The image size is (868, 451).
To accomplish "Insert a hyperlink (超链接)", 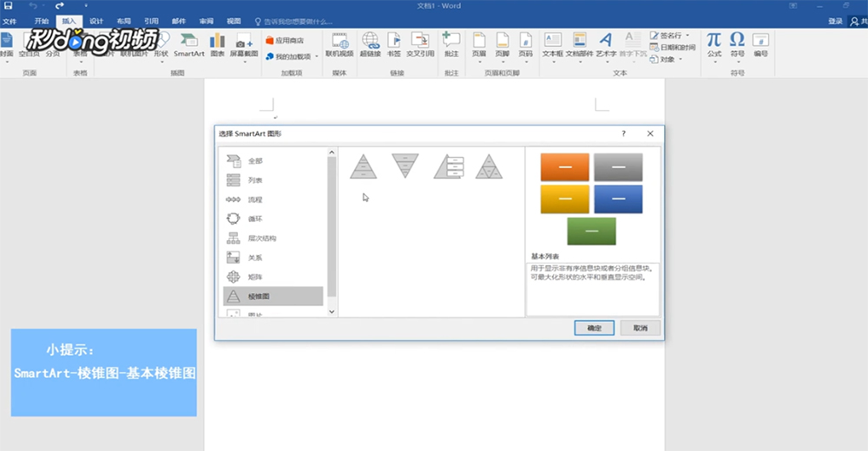I will (371, 45).
